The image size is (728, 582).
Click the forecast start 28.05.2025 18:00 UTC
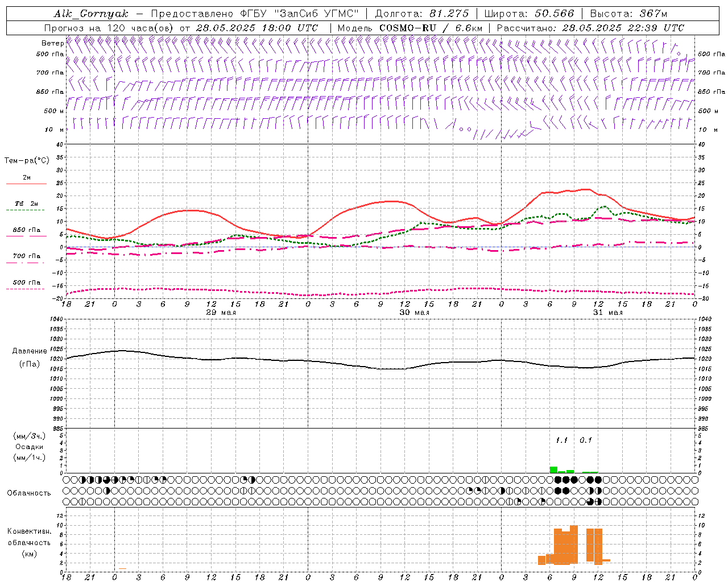click(x=257, y=28)
